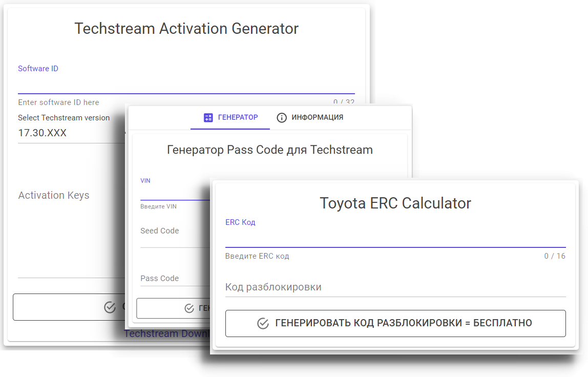Screen dimensions: 588x377
Task: Click the '0 / 16' character counter
Action: (555, 256)
